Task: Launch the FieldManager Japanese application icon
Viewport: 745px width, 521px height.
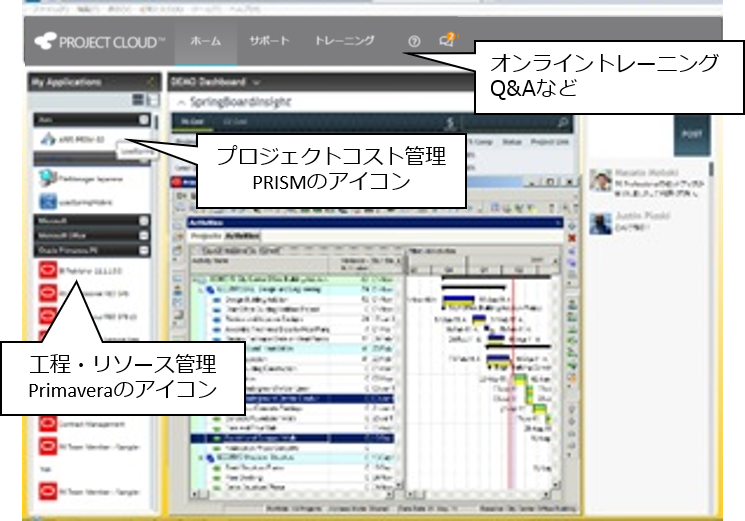Action: tap(48, 179)
